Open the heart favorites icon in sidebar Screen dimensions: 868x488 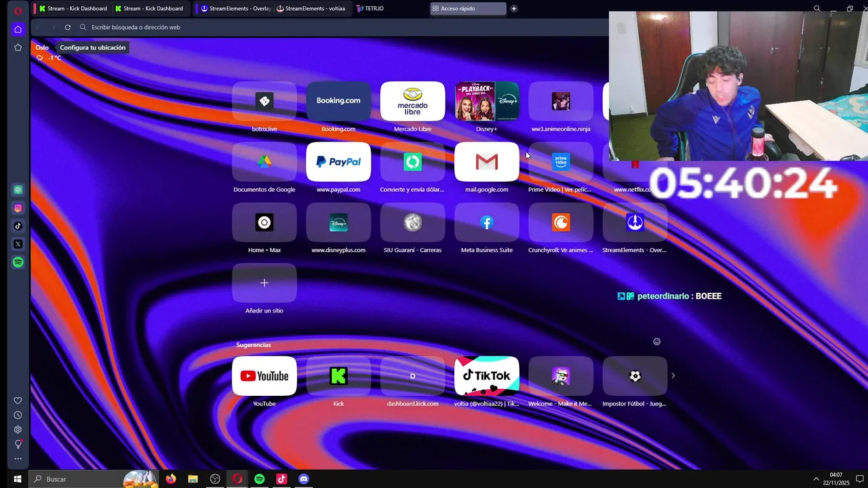pos(18,401)
